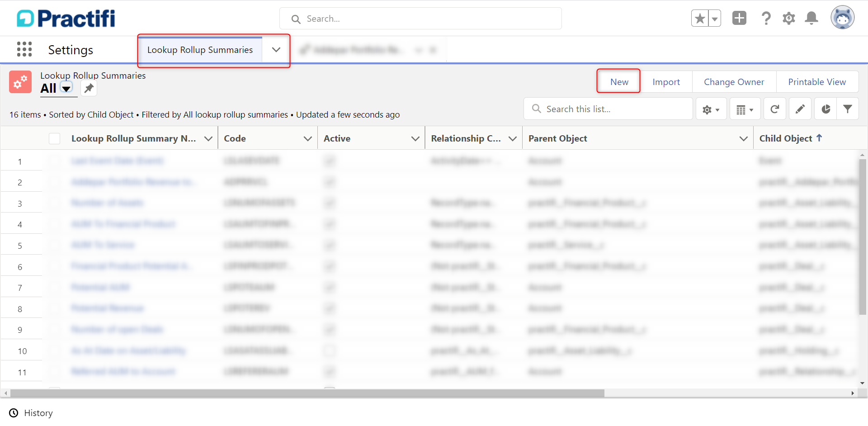Click the Change Owner button
868x426 pixels.
pos(734,82)
